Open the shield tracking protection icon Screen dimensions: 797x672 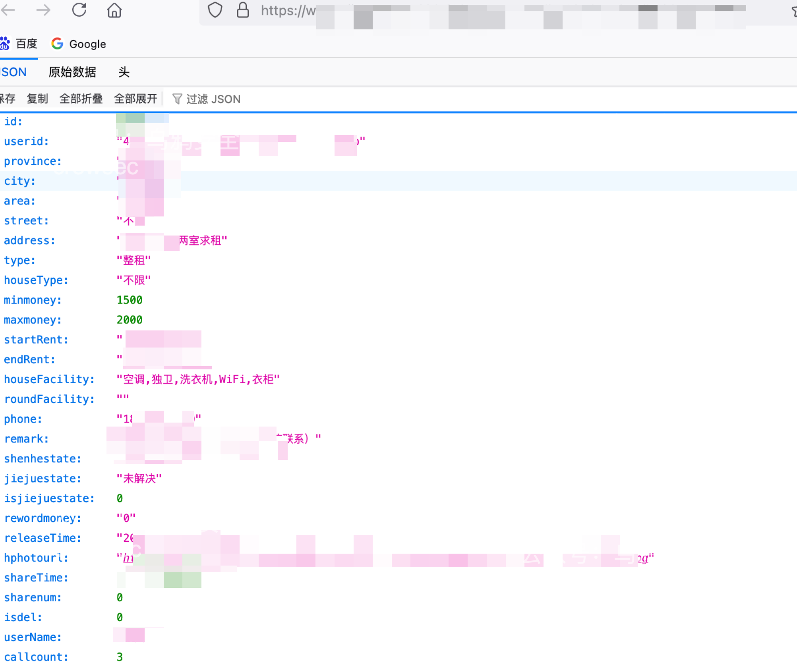coord(215,10)
